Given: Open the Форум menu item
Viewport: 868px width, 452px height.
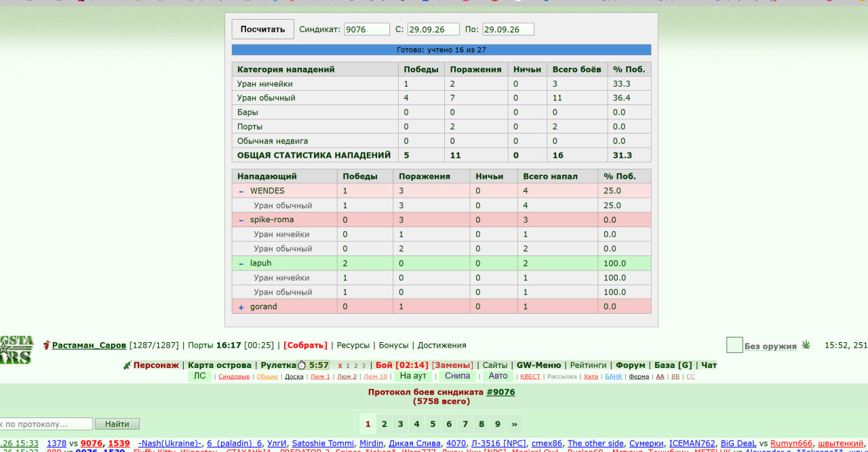Looking at the screenshot, I should point(631,365).
